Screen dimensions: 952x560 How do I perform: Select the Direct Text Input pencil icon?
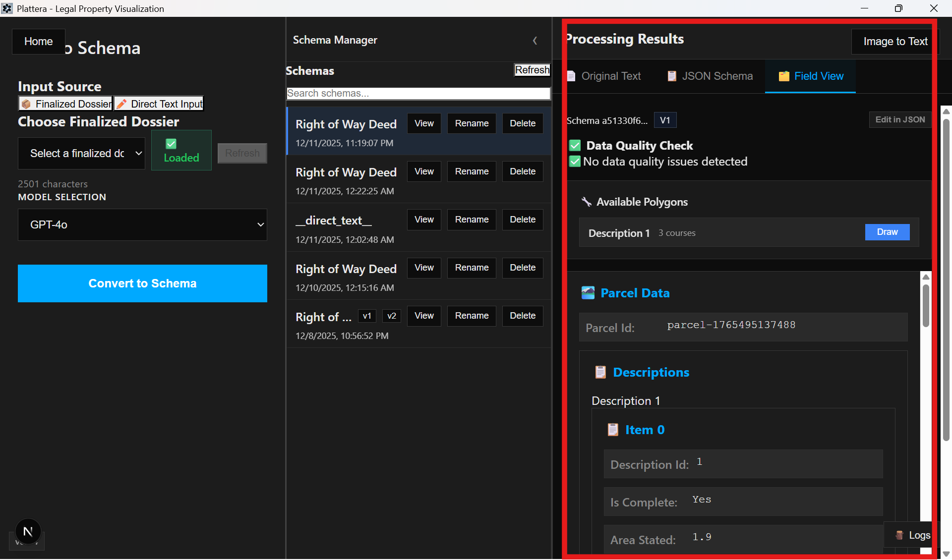(122, 104)
